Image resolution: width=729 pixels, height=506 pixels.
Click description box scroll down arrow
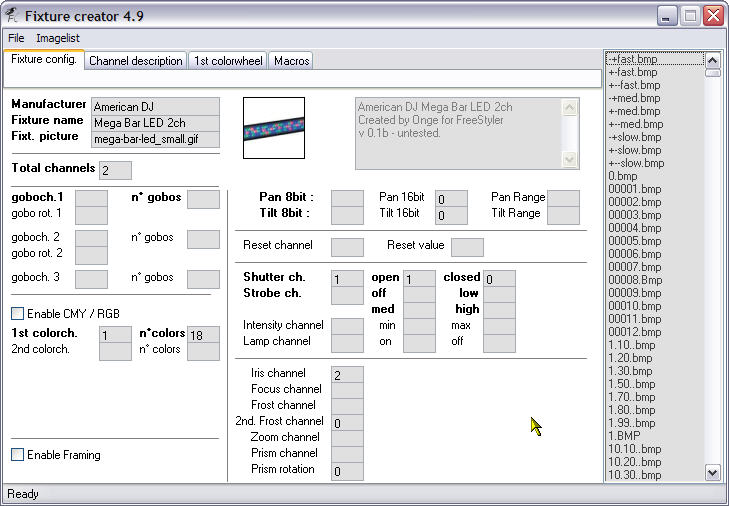point(570,160)
